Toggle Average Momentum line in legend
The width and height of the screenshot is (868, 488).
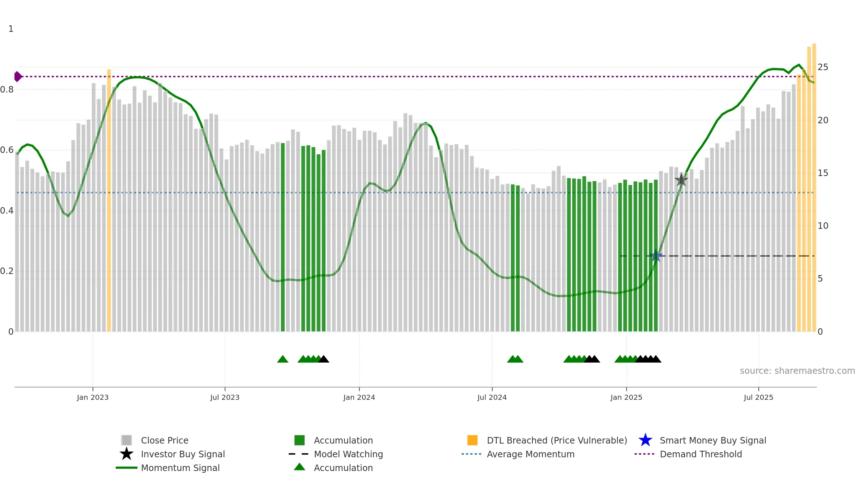coord(531,454)
